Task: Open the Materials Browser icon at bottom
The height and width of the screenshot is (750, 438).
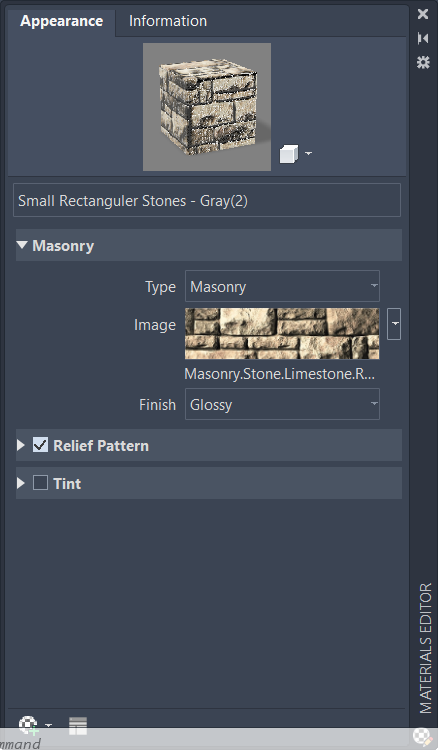Action: [78, 726]
